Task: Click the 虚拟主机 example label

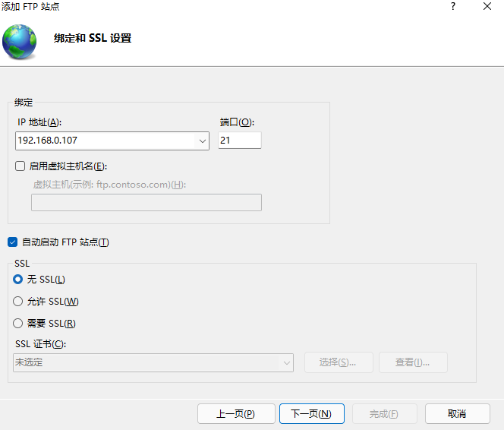Action: tap(109, 185)
